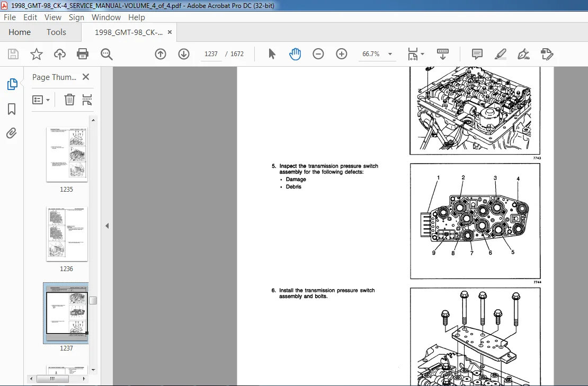Click the 'Debris' bullet text
This screenshot has width=588, height=386.
click(x=293, y=186)
